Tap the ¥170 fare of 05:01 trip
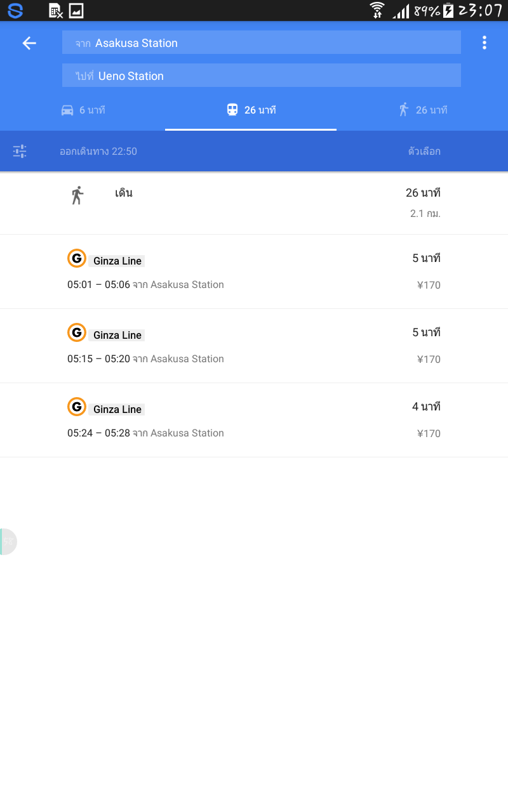This screenshot has height=812, width=508. (x=429, y=285)
